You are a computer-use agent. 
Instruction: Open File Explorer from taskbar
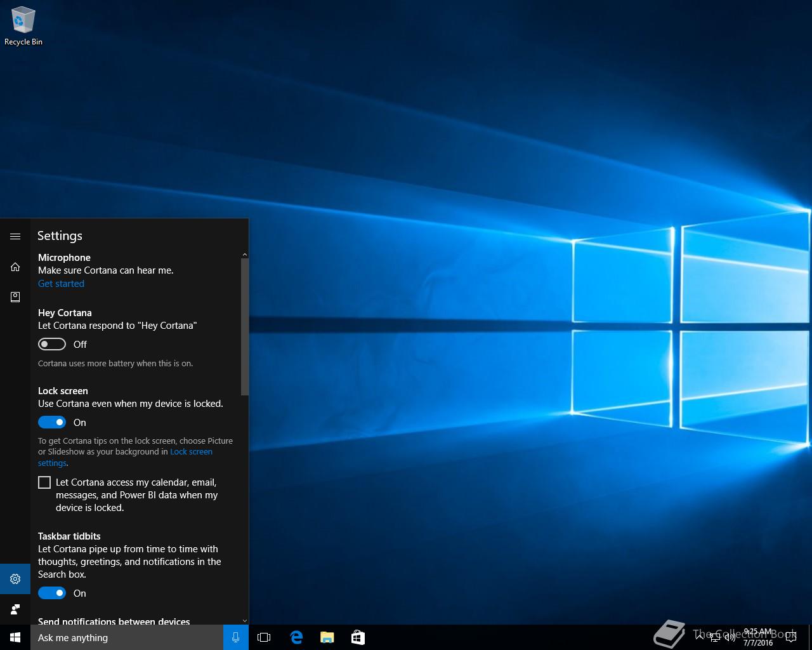(x=327, y=637)
